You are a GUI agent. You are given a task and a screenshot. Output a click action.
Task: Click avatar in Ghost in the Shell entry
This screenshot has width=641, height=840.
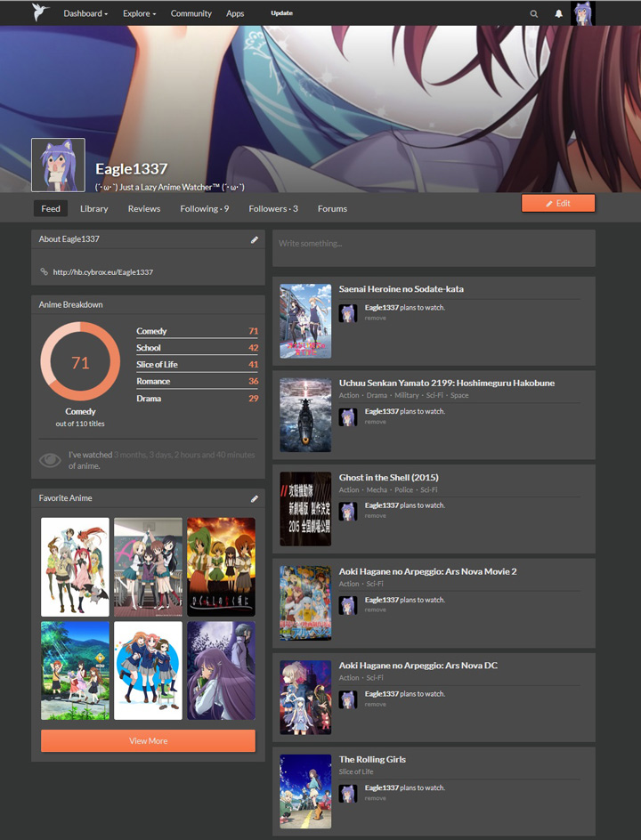pyautogui.click(x=348, y=512)
